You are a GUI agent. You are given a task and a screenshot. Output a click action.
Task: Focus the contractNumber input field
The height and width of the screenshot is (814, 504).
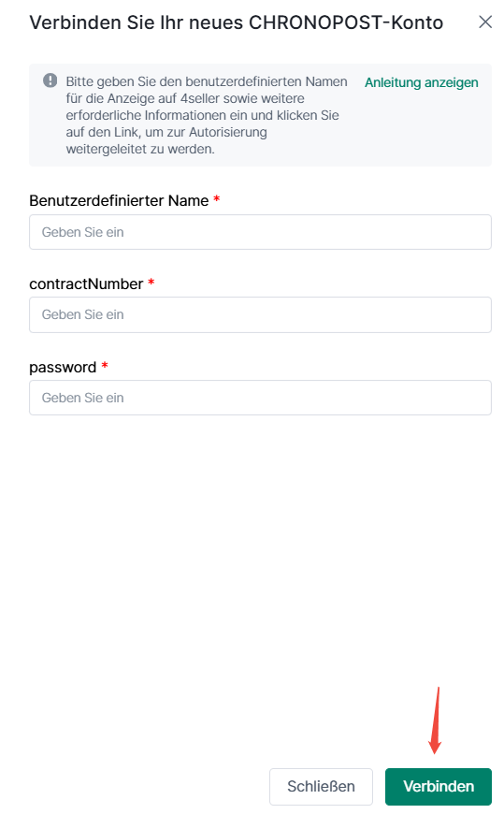click(x=260, y=314)
